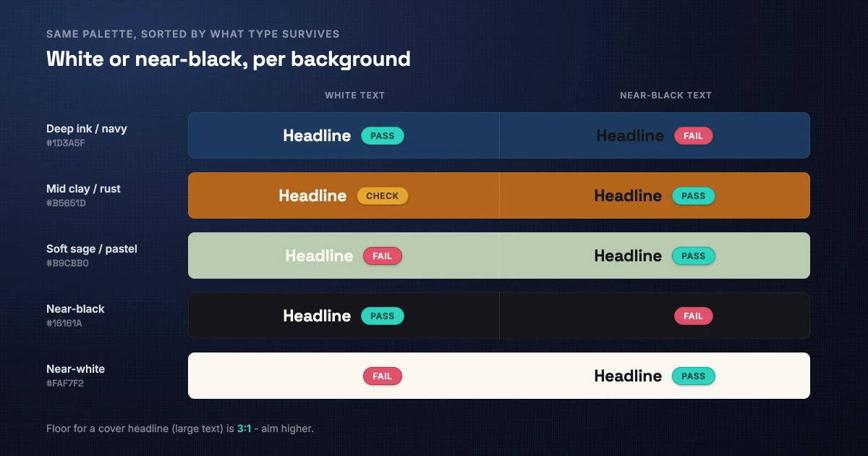
Task: Click the PASS badge on navy white-text cell
Action: pos(383,135)
